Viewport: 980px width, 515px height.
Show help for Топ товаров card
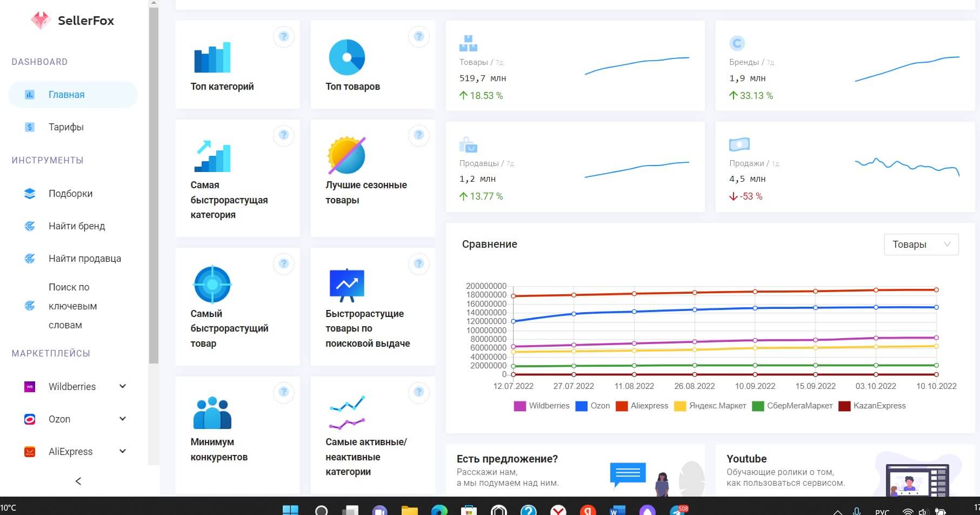pos(419,37)
